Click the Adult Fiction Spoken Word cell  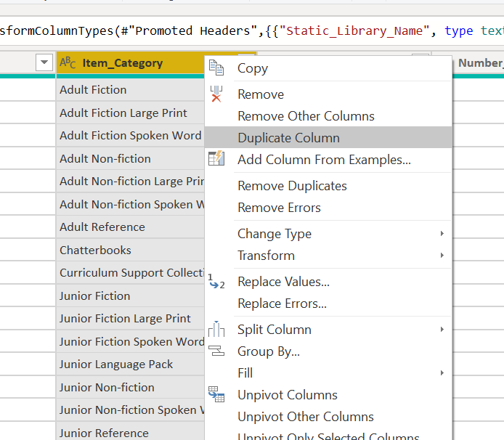click(130, 135)
